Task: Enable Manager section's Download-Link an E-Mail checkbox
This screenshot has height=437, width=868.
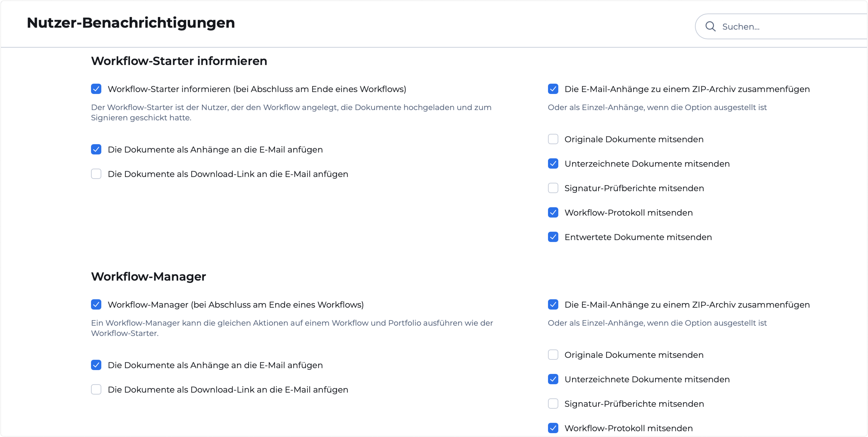Action: point(96,390)
